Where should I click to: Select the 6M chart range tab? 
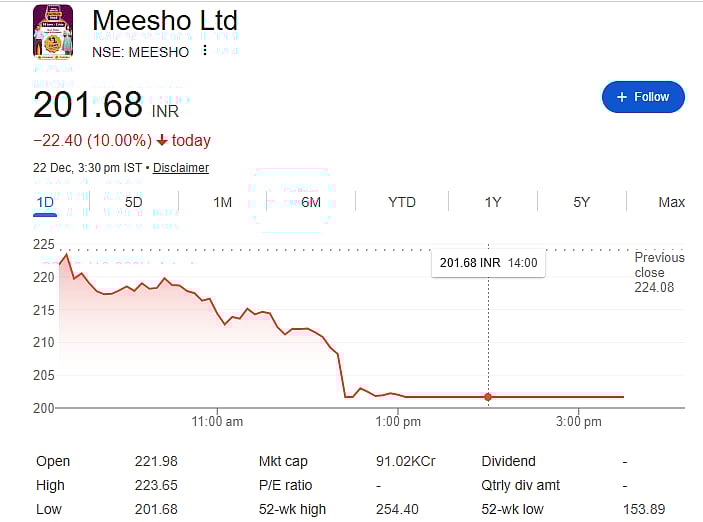(x=311, y=202)
